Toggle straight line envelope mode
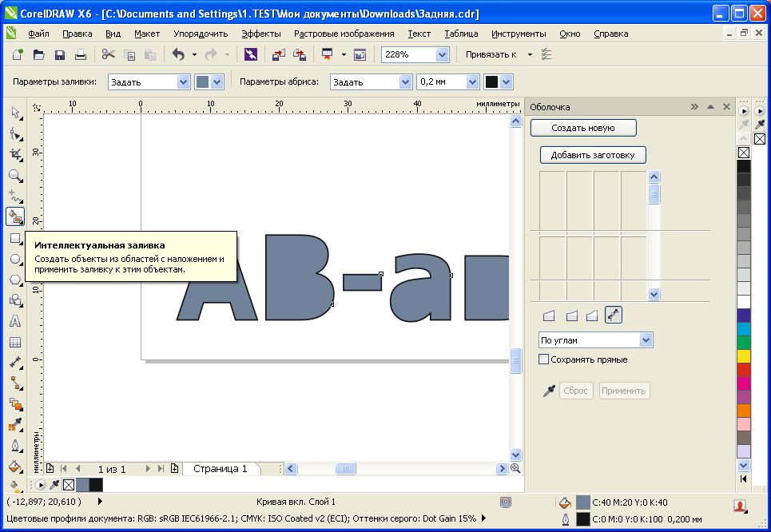This screenshot has height=532, width=771. (x=549, y=316)
